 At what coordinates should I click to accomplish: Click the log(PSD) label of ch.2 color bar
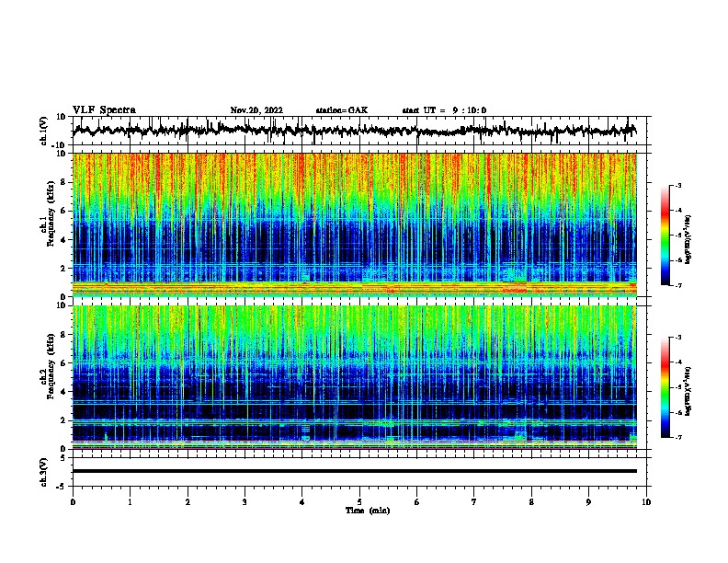(688, 392)
